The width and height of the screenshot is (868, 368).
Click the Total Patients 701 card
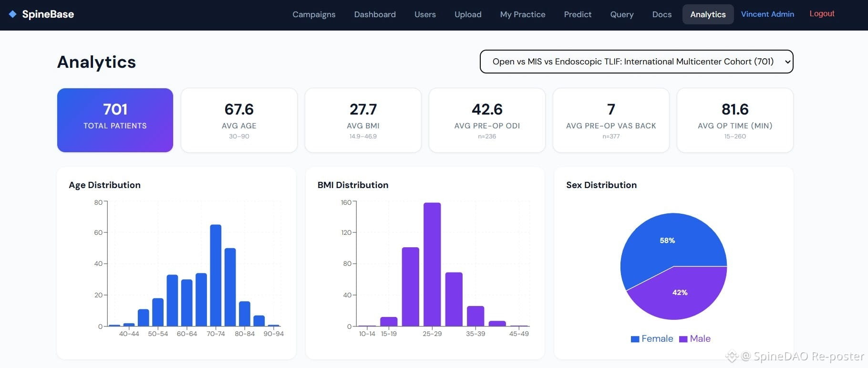(x=115, y=120)
